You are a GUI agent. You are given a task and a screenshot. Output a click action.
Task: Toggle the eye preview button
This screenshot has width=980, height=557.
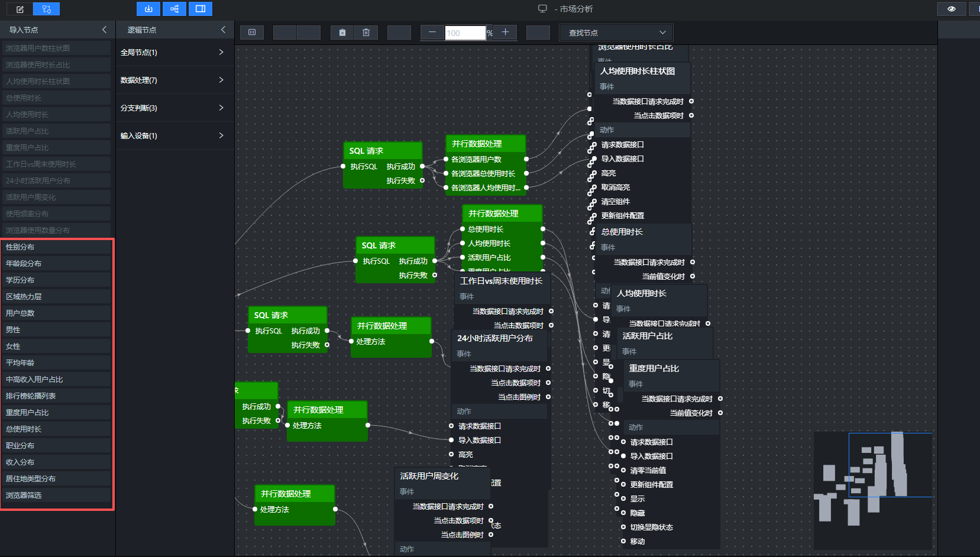point(952,9)
